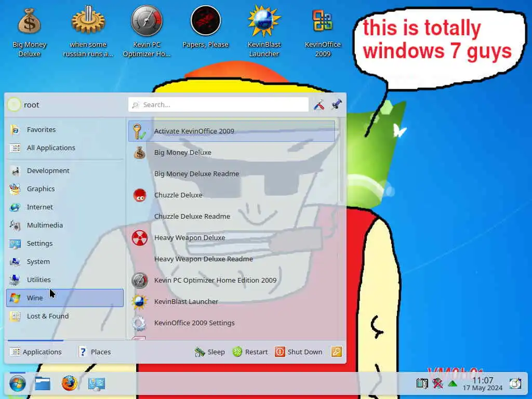
Task: Open Chuzzle Deluxe Readme
Action: pos(232,217)
